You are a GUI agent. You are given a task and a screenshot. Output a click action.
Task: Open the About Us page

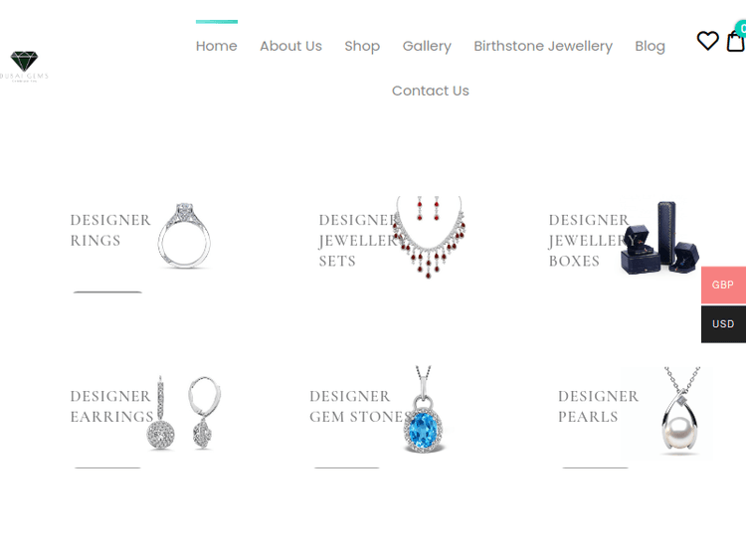point(290,46)
